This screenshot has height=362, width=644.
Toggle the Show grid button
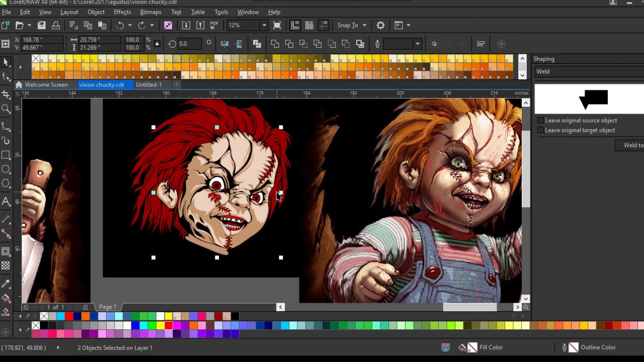[x=309, y=25]
